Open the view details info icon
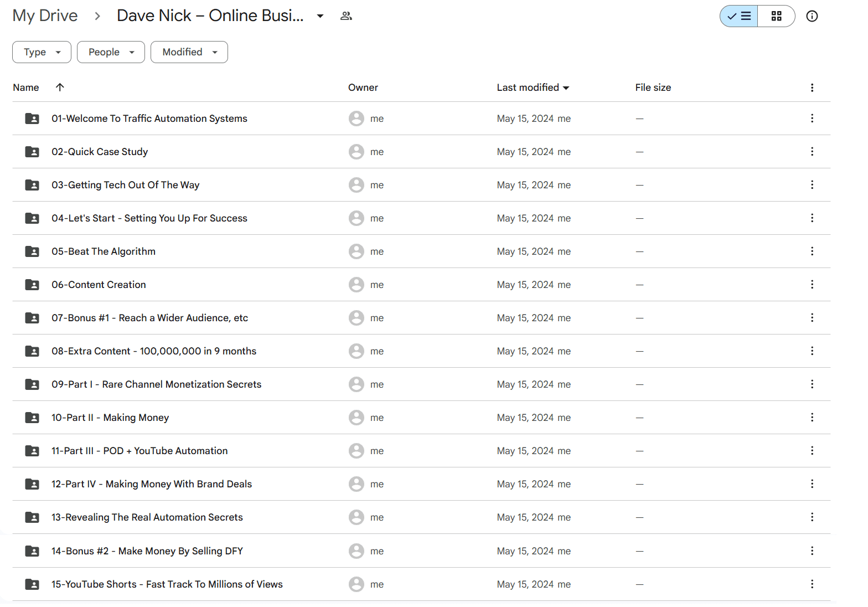This screenshot has height=607, width=868. (812, 16)
